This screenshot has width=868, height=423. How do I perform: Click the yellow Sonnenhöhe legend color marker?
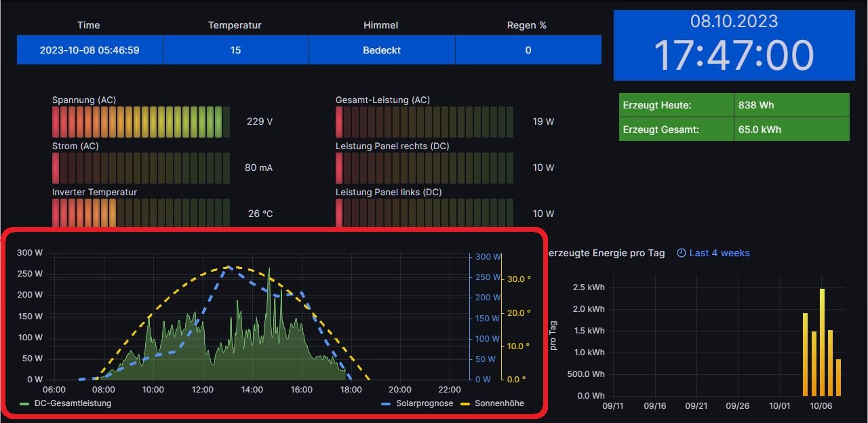(465, 403)
